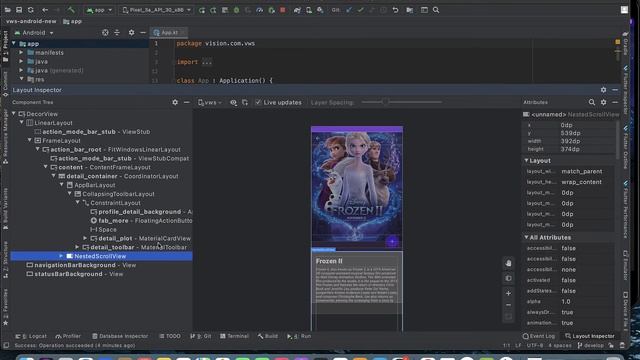Open the Database Inspector tab

click(120, 336)
